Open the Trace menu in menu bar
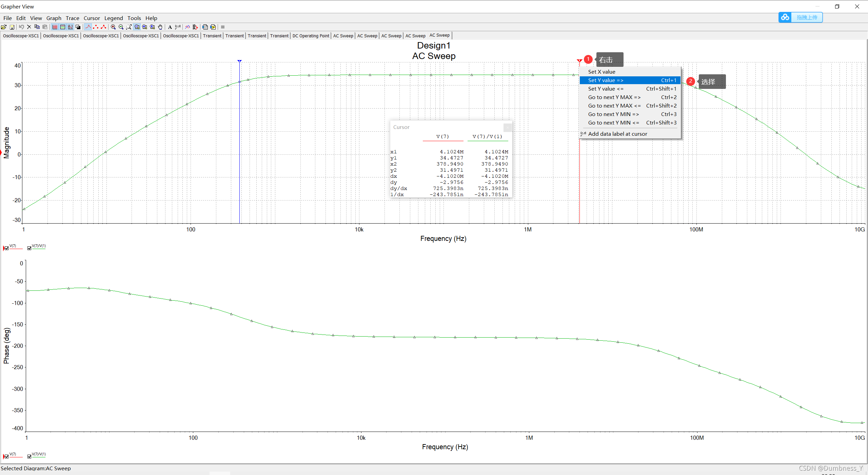 (x=72, y=18)
